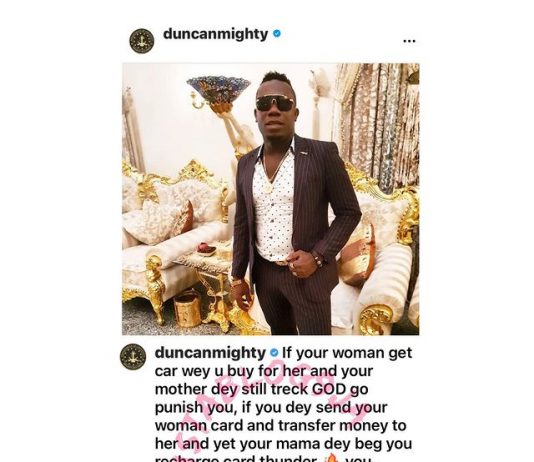Click the verified badge in the caption
The width and height of the screenshot is (534, 462).
[274, 353]
